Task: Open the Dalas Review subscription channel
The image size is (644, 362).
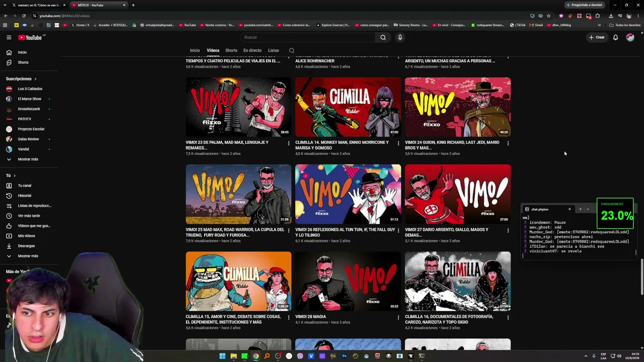Action: click(x=29, y=139)
